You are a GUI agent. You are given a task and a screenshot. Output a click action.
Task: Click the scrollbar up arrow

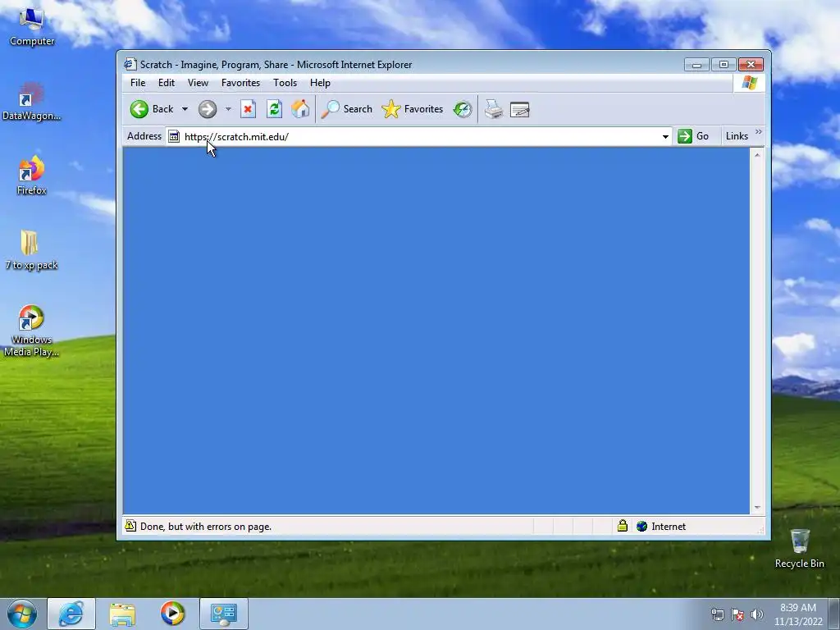click(757, 155)
